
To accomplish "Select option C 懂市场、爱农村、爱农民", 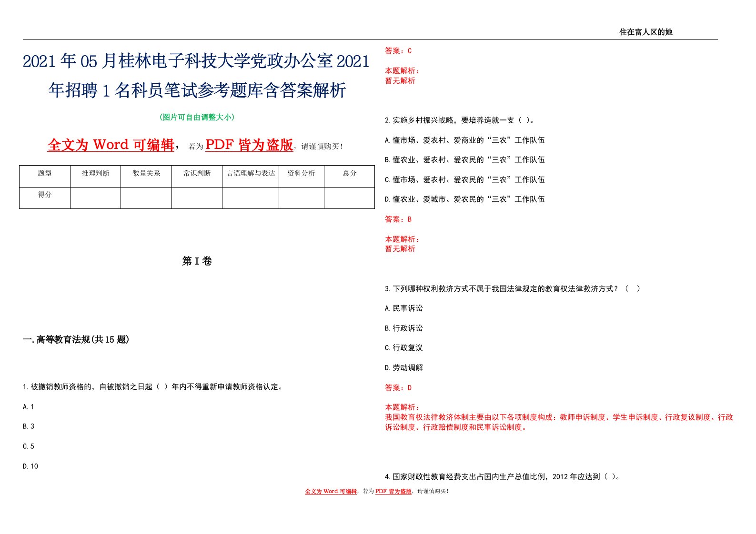I will click(x=464, y=180).
